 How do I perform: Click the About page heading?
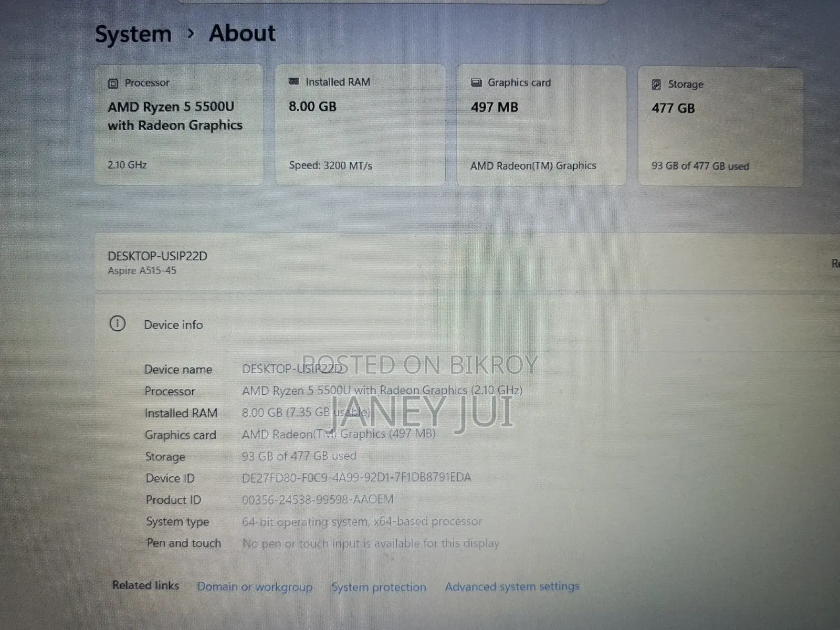(242, 33)
